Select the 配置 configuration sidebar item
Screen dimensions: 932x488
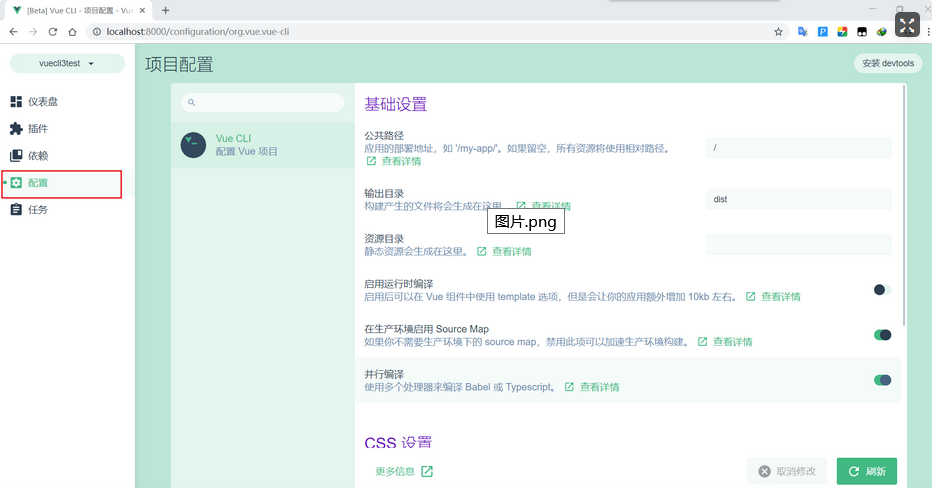[x=67, y=183]
